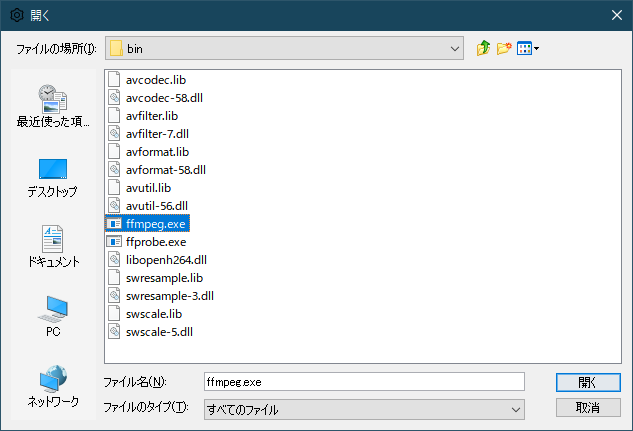Click DLL icon of avfilter-7.dll
Screen dimensions: 633x431
tap(114, 134)
